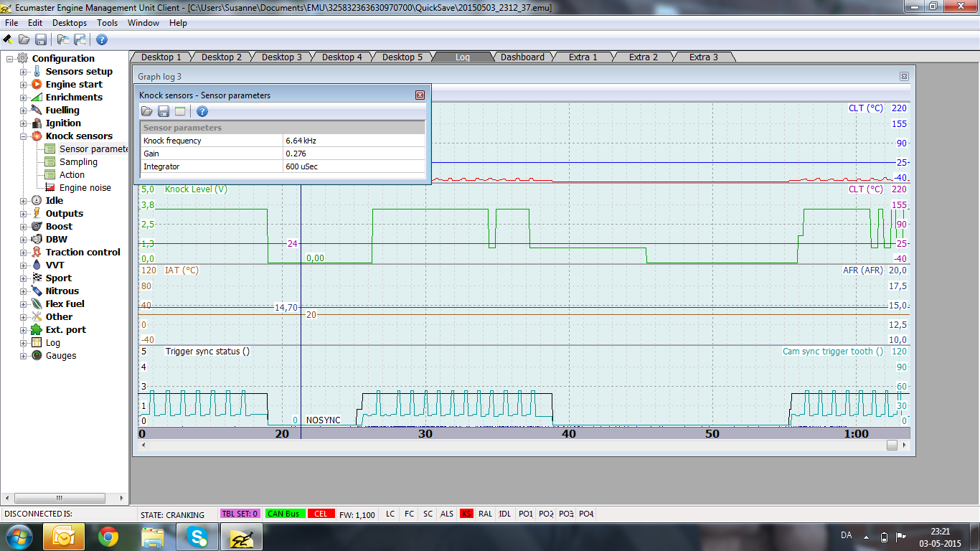The image size is (980, 551).
Task: Select Sampling under Knock sensors
Action: pos(78,162)
